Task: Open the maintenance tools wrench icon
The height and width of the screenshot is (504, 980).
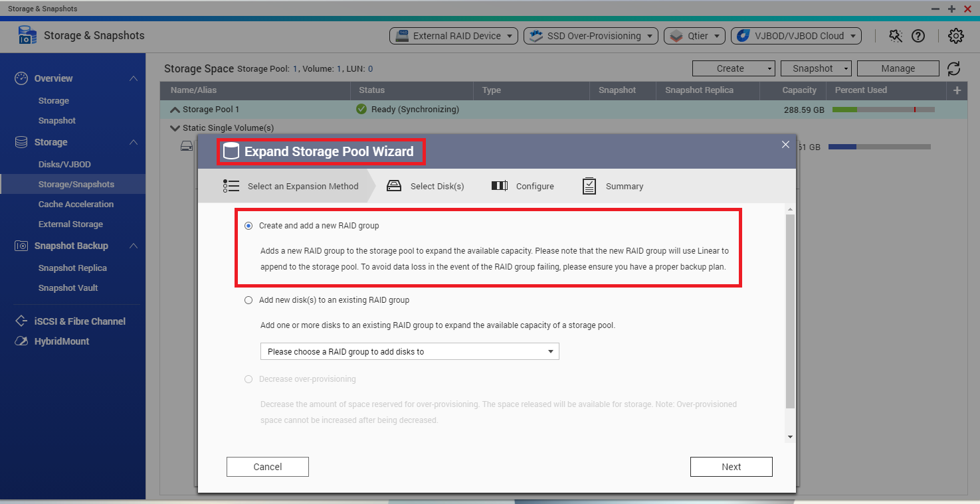Action: (x=896, y=36)
